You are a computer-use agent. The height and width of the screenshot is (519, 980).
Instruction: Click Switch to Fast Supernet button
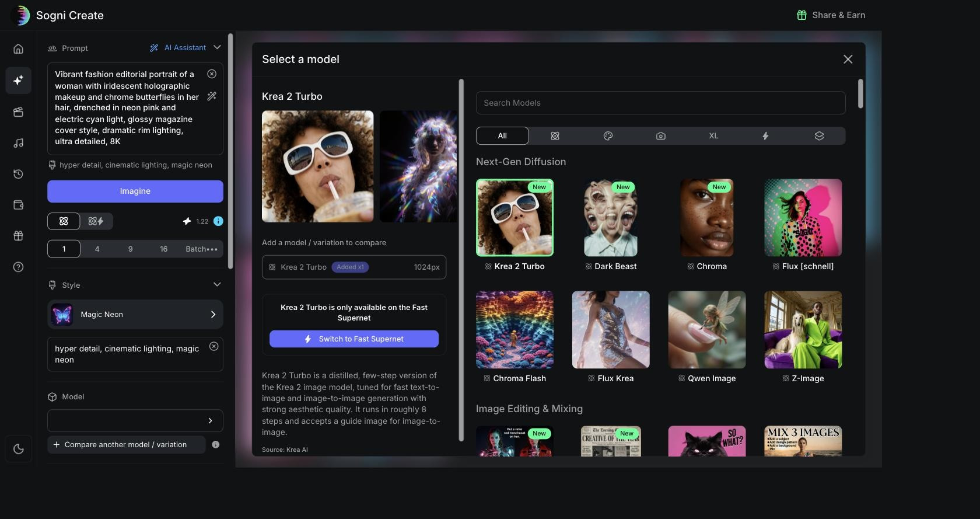354,339
